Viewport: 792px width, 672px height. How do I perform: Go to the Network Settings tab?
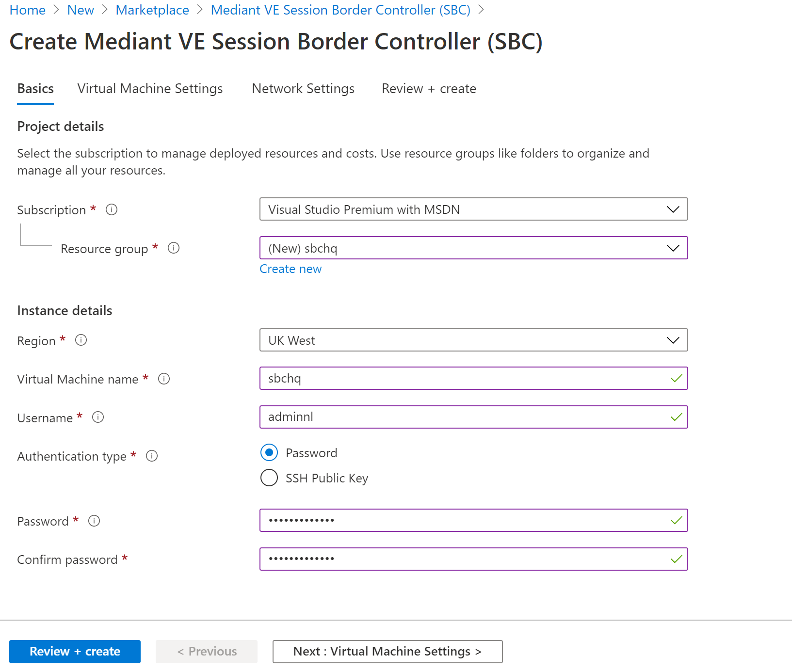coord(303,89)
